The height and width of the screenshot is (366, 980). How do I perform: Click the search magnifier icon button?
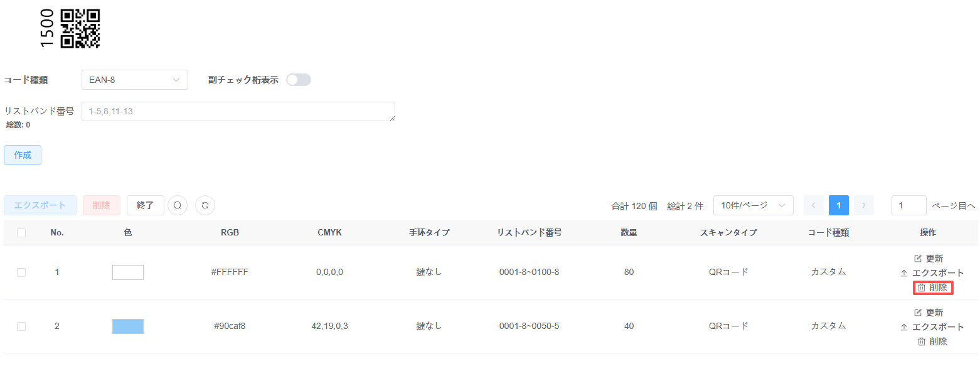(x=178, y=205)
